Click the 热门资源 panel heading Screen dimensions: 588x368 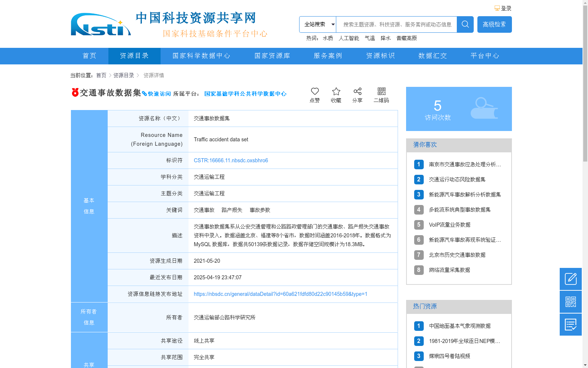(425, 306)
